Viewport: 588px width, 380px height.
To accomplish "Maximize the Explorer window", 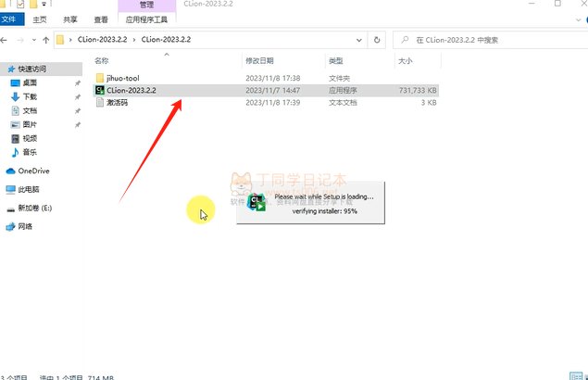I will click(557, 4).
